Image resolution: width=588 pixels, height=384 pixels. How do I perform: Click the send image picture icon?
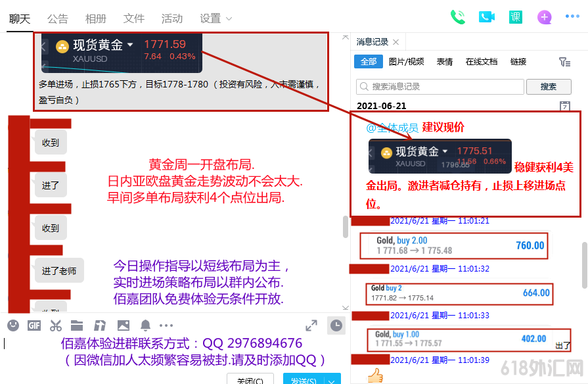122,325
